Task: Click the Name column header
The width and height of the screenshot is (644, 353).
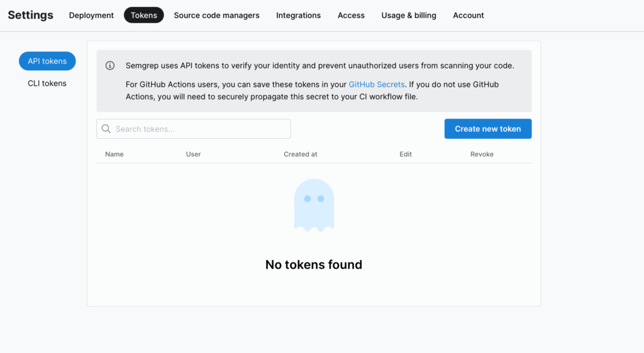Action: (x=114, y=154)
